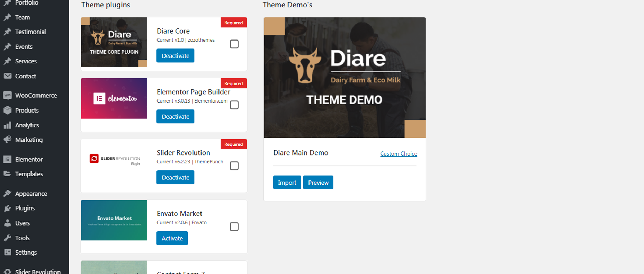
Task: Click the Contact envelope icon
Action: coord(7,76)
